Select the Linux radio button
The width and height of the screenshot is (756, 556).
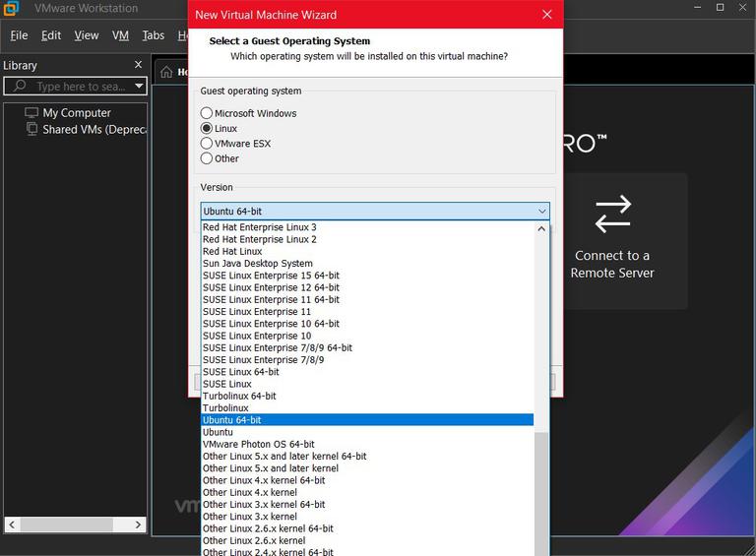(207, 128)
